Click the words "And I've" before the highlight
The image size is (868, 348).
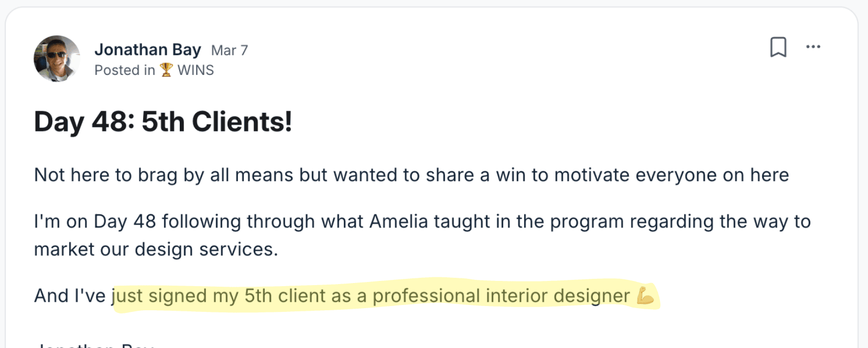[70, 296]
